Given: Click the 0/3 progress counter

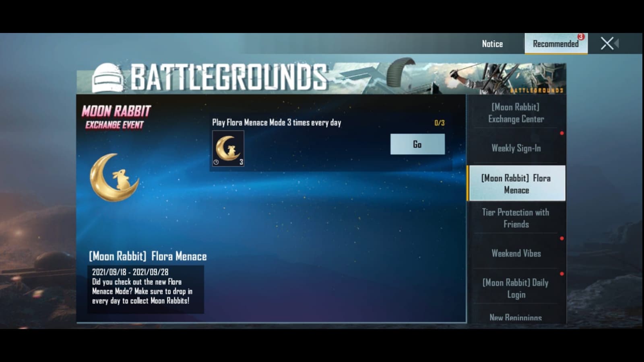Looking at the screenshot, I should click(x=440, y=123).
